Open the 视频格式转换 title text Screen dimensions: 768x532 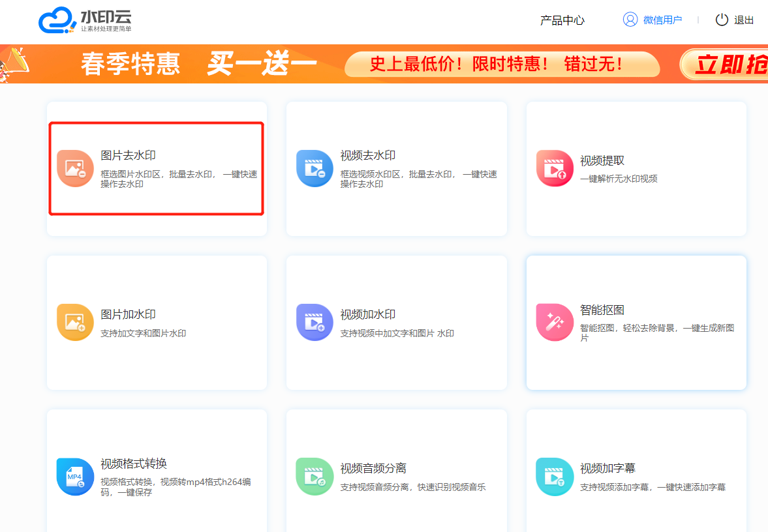(133, 464)
